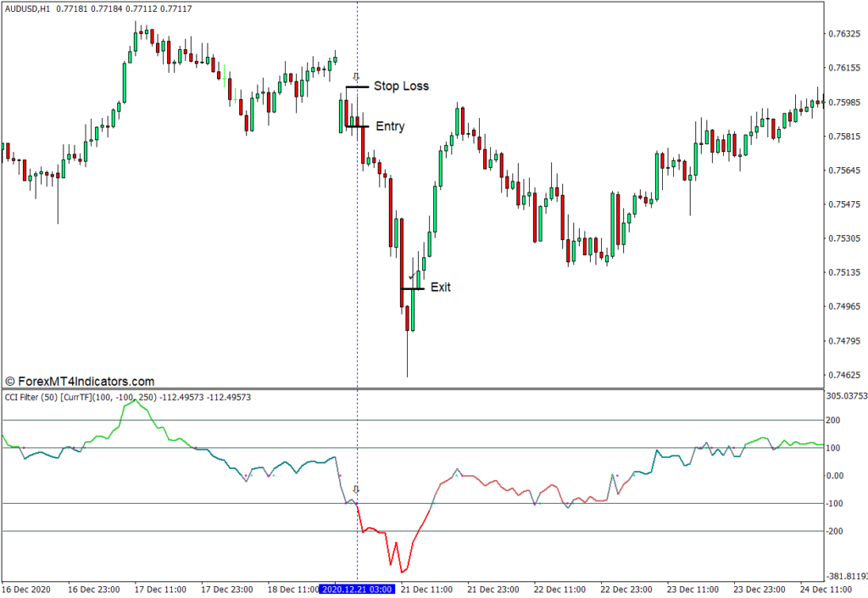The image size is (868, 598).
Task: Click the Exit text label
Action: pyautogui.click(x=441, y=288)
